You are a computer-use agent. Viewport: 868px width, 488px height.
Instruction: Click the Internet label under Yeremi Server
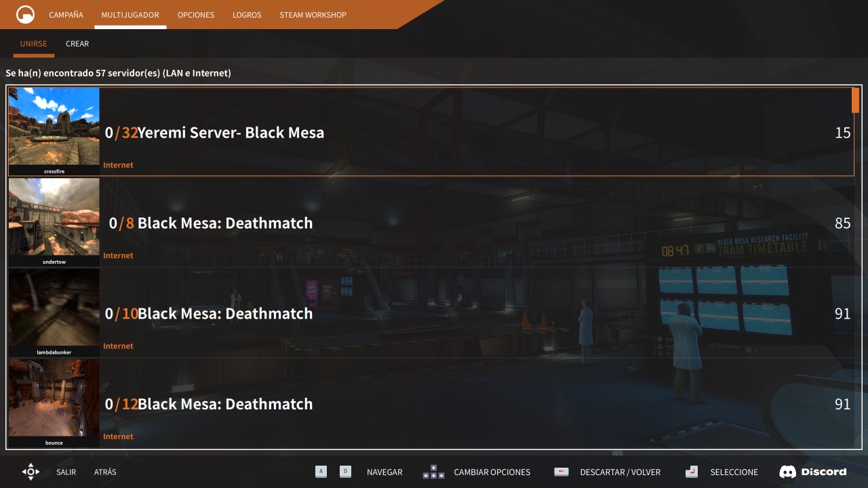[x=118, y=165]
